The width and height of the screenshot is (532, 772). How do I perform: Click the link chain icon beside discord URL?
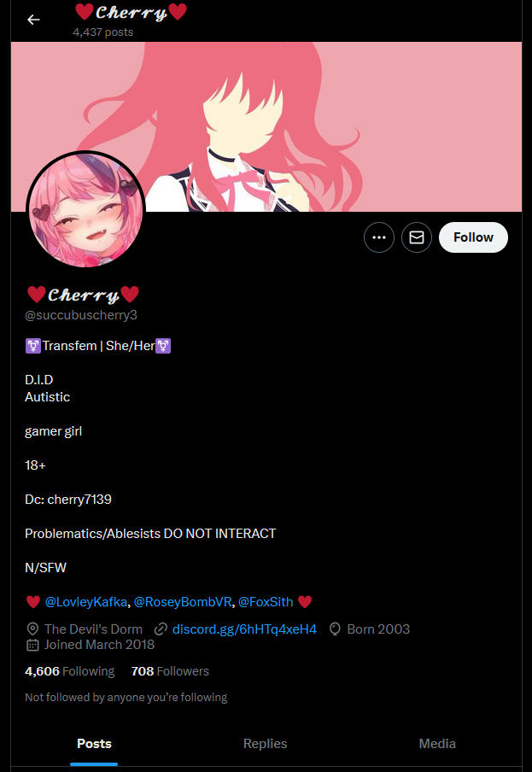pyautogui.click(x=161, y=629)
